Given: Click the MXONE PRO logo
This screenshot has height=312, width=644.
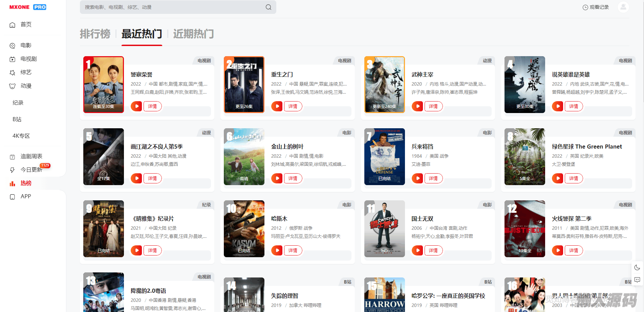Looking at the screenshot, I should 28,7.
